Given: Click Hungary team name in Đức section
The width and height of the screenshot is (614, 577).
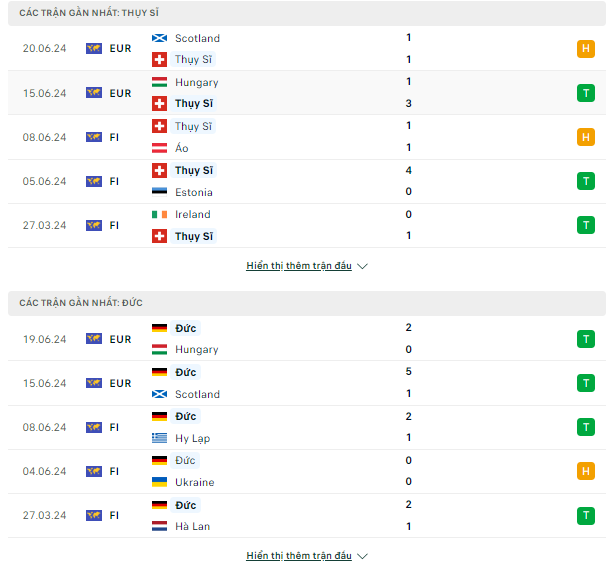Looking at the screenshot, I should 197,349.
